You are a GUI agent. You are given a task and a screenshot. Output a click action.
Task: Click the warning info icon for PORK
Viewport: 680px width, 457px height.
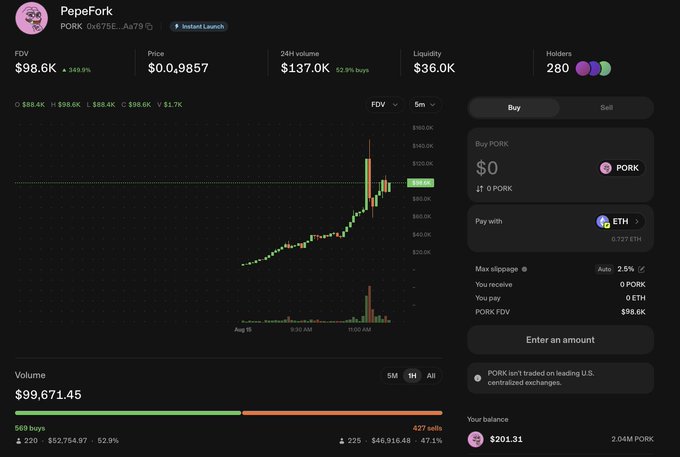(x=477, y=378)
